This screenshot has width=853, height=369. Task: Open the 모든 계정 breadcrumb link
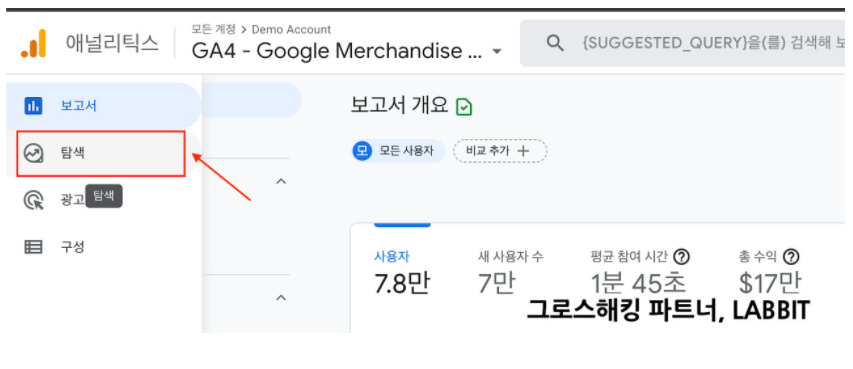click(214, 29)
